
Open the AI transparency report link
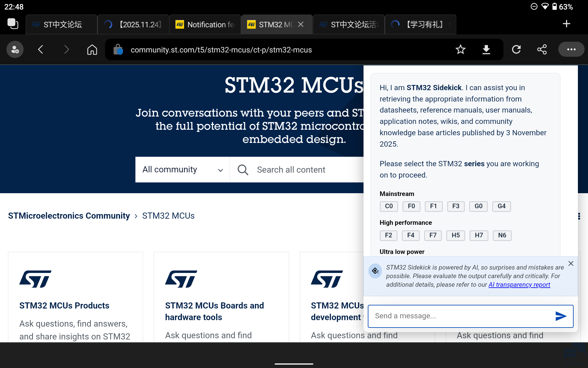pyautogui.click(x=519, y=285)
